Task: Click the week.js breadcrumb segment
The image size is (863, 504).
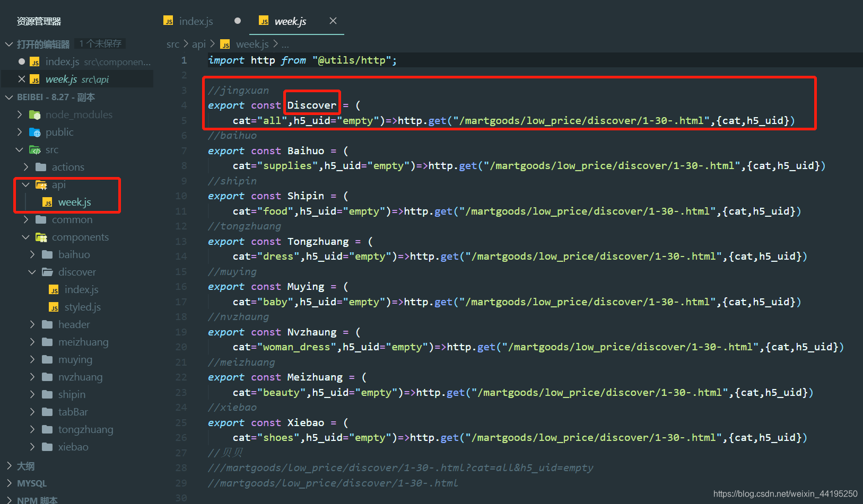Action: [252, 44]
